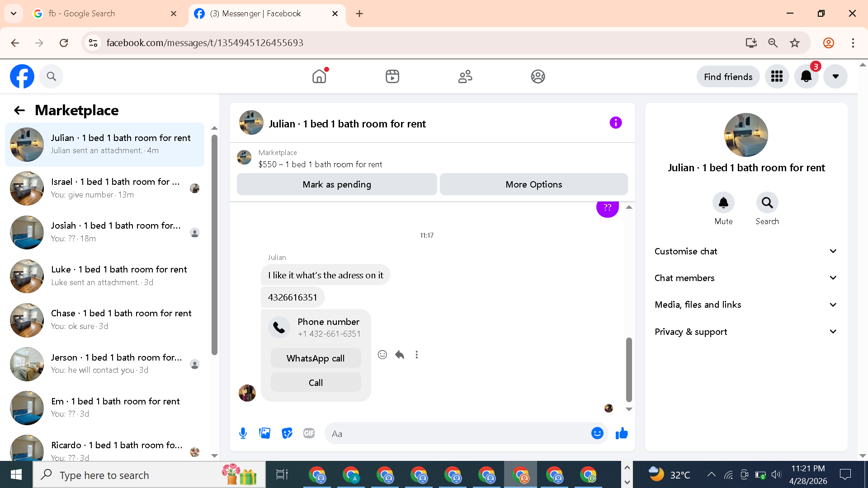Expand Media, files and links
This screenshot has width=868, height=488.
tap(745, 305)
